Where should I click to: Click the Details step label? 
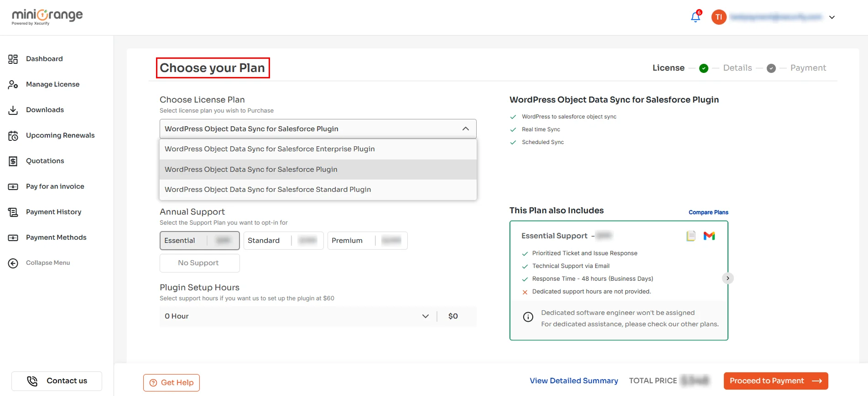738,68
